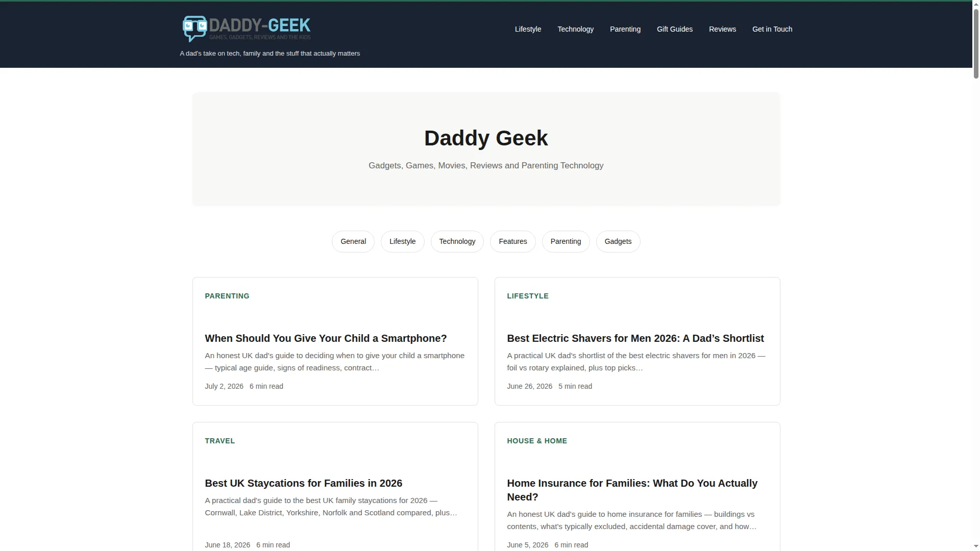
Task: Click the page vertical scrollbar thumb
Action: [x=976, y=43]
